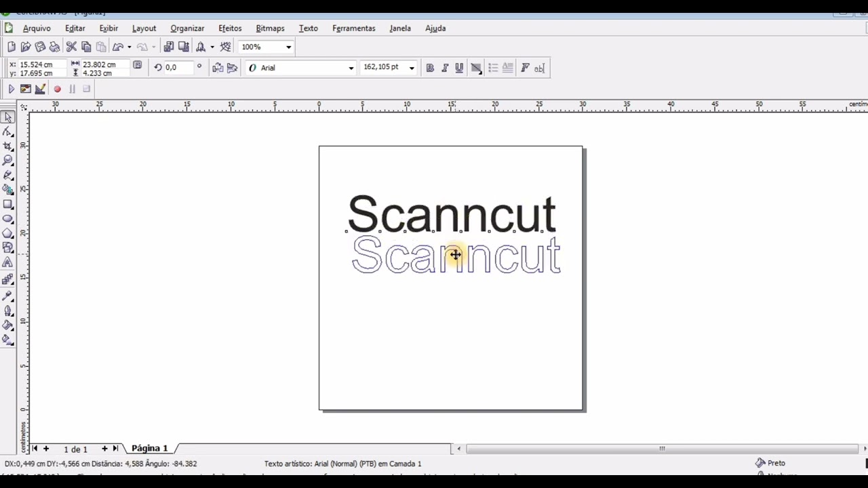Expand the undo history arrow
Image resolution: width=868 pixels, height=488 pixels.
tap(129, 47)
